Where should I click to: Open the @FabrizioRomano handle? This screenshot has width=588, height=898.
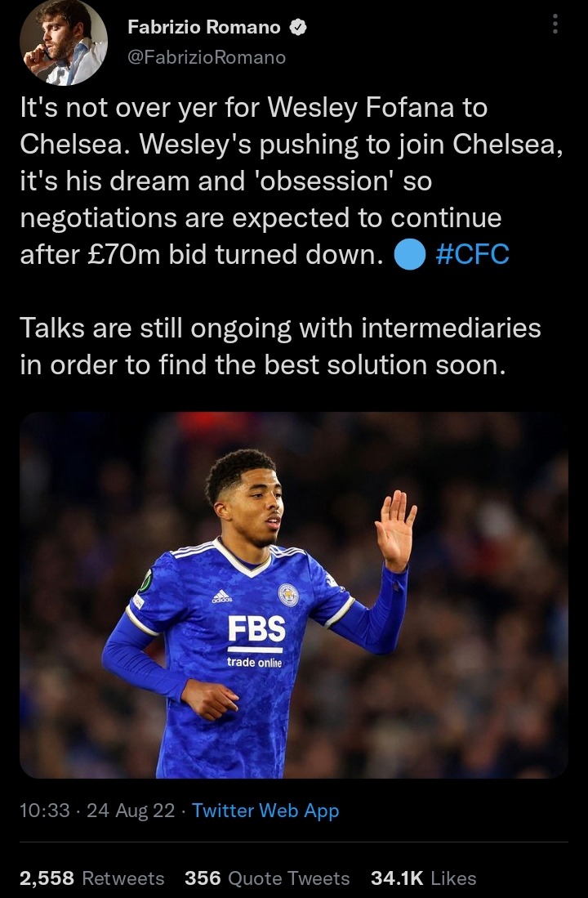coord(207,57)
